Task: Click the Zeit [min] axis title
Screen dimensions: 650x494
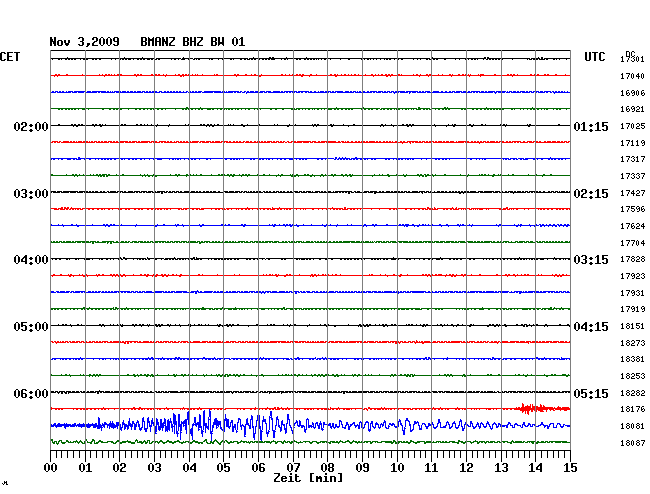Action: 308,478
